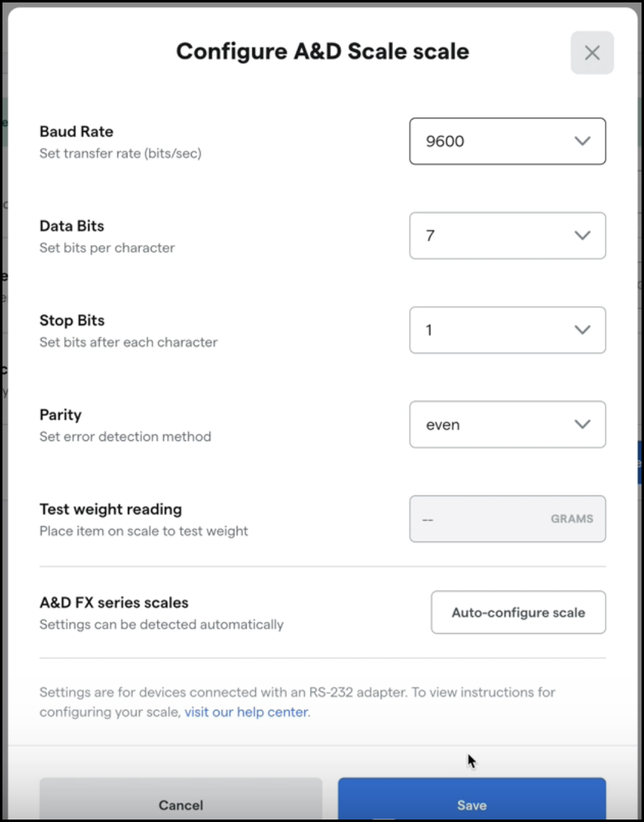Click the Parity dropdown chevron

(x=582, y=424)
